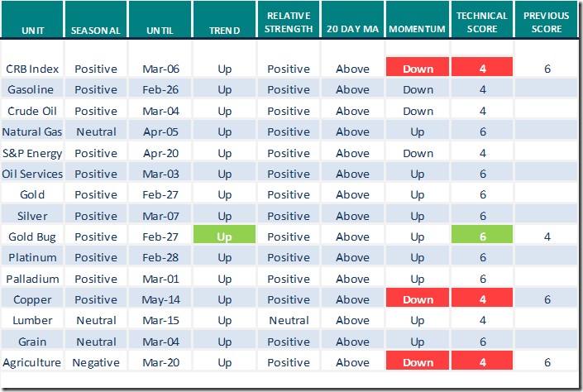583x392 pixels.
Task: Click the Crude Oil unit cell
Action: click(x=32, y=111)
